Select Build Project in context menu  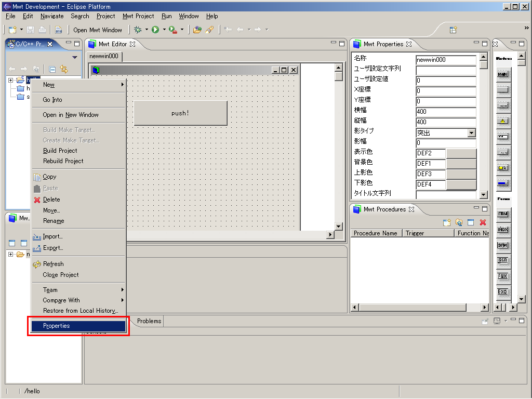[x=78, y=151]
